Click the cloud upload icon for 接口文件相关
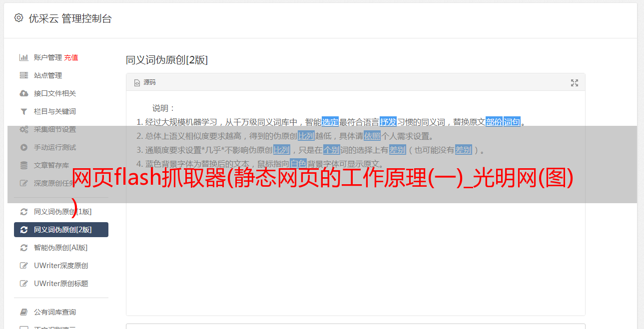This screenshot has width=644, height=329. [x=23, y=93]
